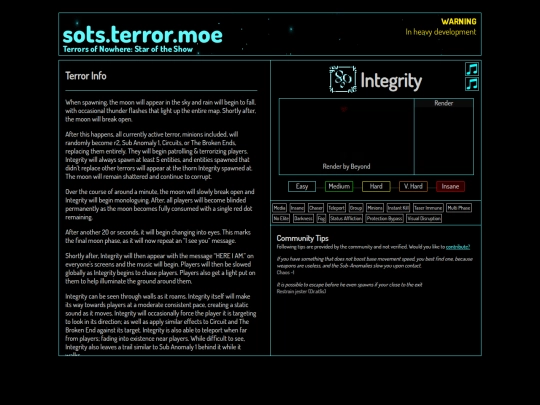Click the Minions tag

(x=375, y=208)
